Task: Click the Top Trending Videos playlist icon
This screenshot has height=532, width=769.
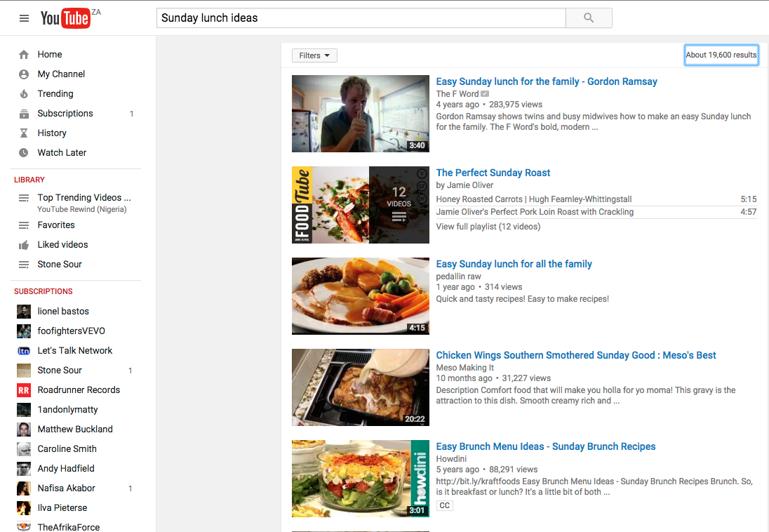Action: click(24, 198)
